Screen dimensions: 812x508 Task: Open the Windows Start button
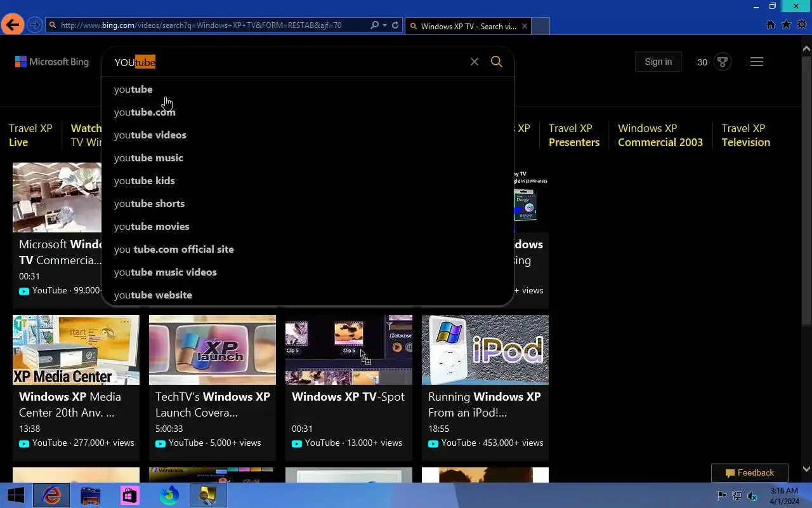click(x=16, y=495)
